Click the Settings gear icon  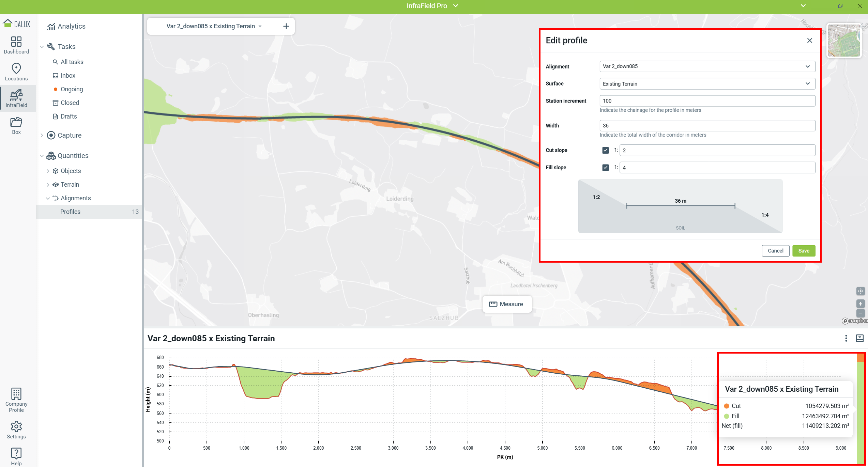[16, 426]
